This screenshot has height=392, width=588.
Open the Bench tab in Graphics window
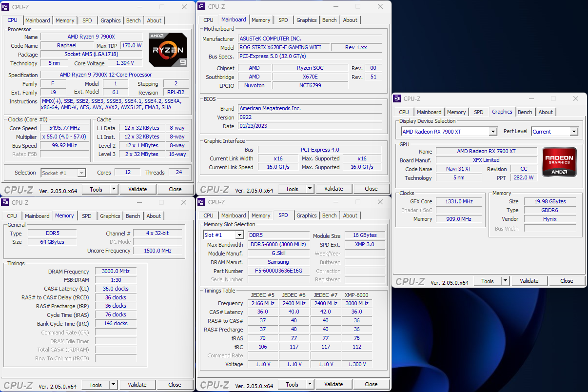(x=525, y=112)
